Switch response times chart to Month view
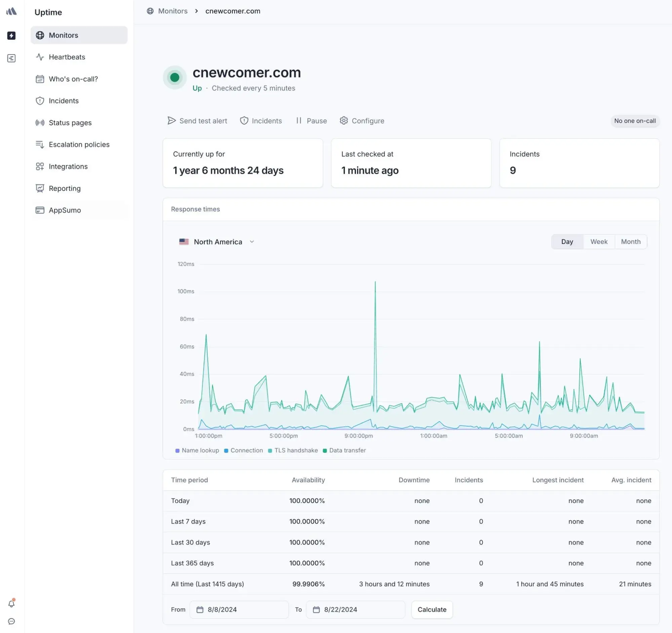 pyautogui.click(x=631, y=241)
